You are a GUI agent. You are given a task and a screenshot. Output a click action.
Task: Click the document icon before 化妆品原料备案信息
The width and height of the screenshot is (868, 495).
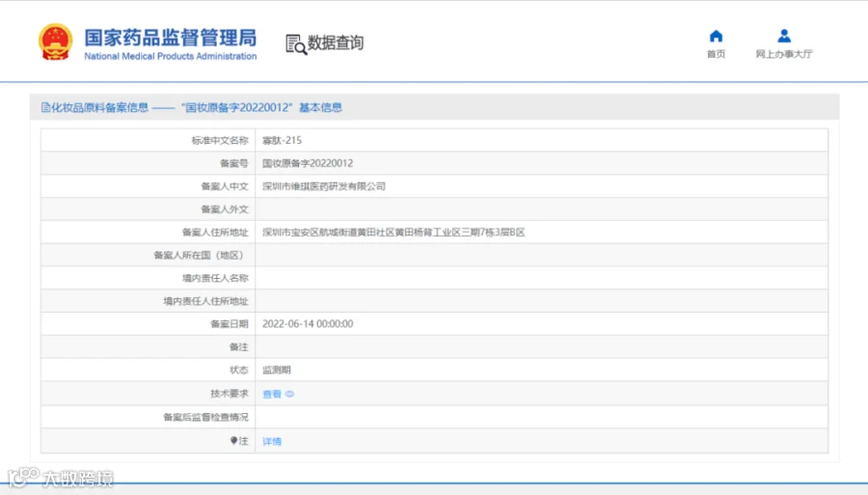tap(45, 107)
